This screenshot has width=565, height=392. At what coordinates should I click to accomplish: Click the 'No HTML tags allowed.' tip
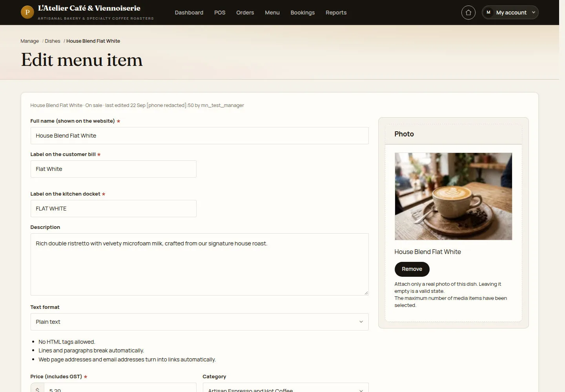(x=67, y=342)
